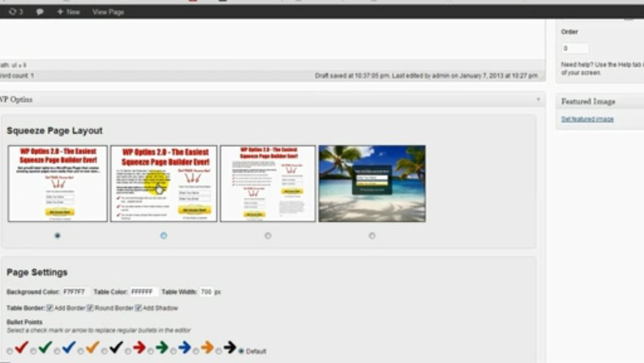This screenshot has height=363, width=644.
Task: Click the Featured Image panel header
Action: coord(600,101)
